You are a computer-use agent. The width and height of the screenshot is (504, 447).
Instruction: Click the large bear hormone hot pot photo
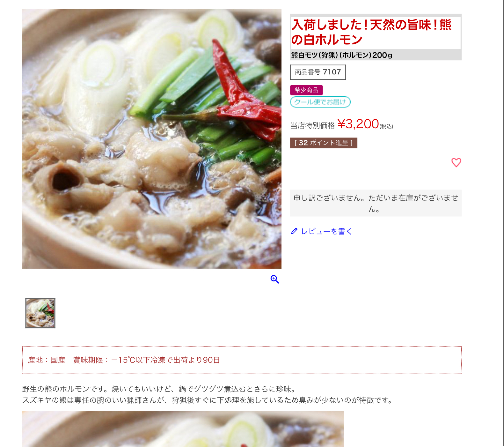pos(152,139)
